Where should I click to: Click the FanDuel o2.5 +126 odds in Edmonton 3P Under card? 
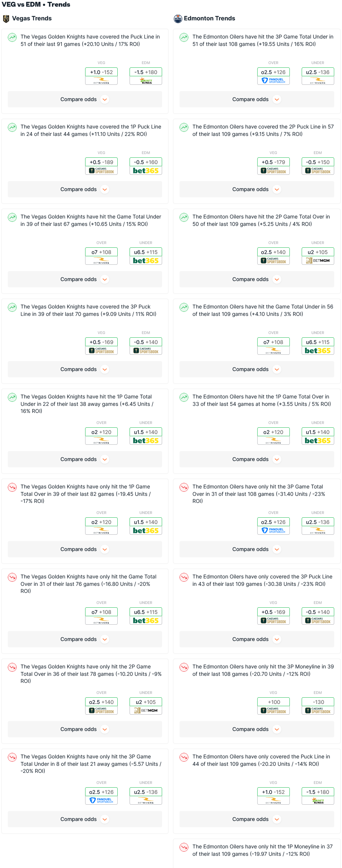click(274, 76)
